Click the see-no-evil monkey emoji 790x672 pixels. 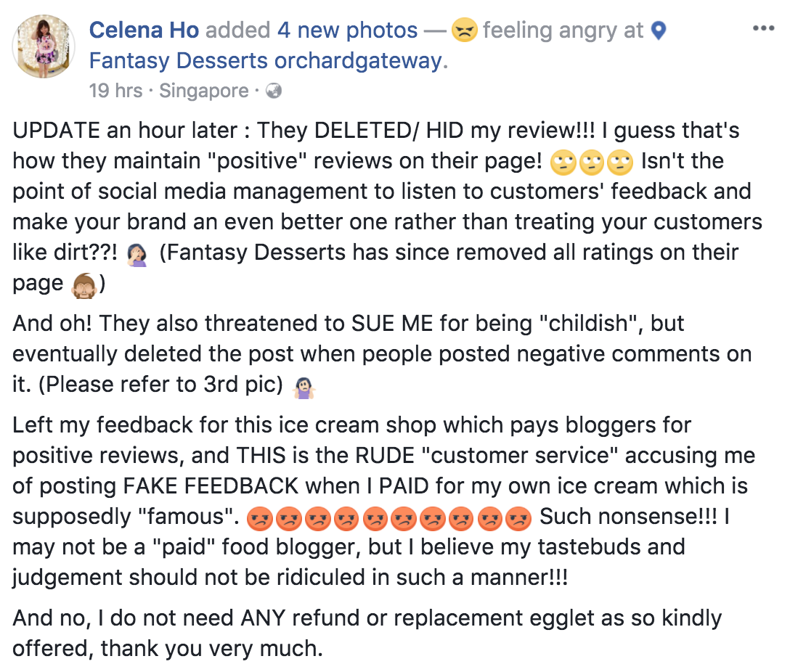click(84, 285)
